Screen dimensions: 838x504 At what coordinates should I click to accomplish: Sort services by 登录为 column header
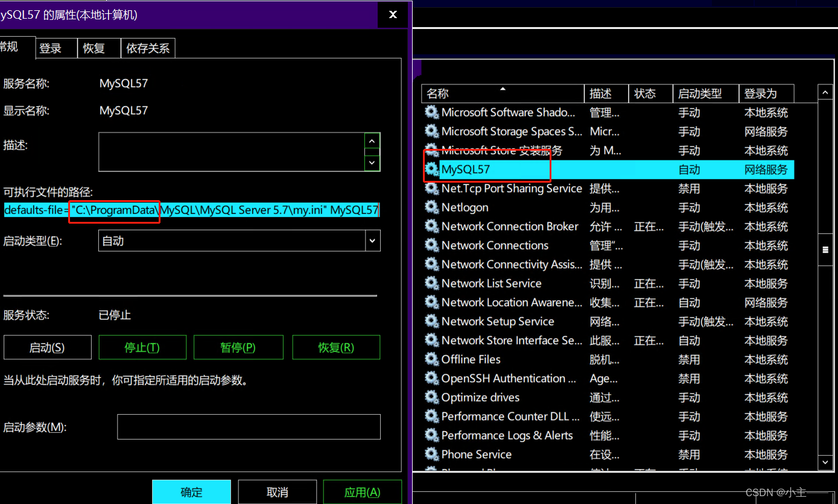pyautogui.click(x=766, y=93)
